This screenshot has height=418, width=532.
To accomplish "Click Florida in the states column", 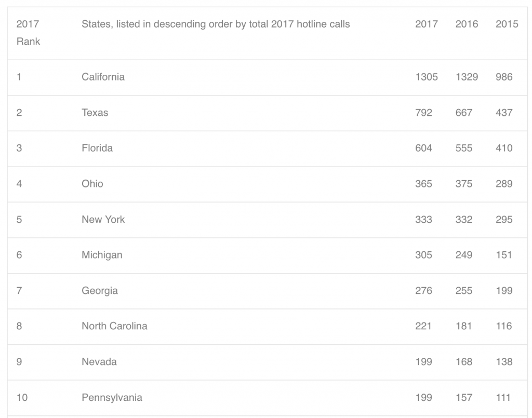I will [x=97, y=148].
